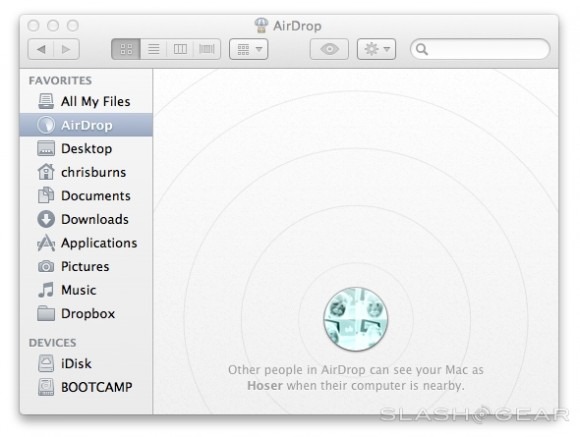Click the Hoser user avatar circle
580x437 pixels.
355,319
